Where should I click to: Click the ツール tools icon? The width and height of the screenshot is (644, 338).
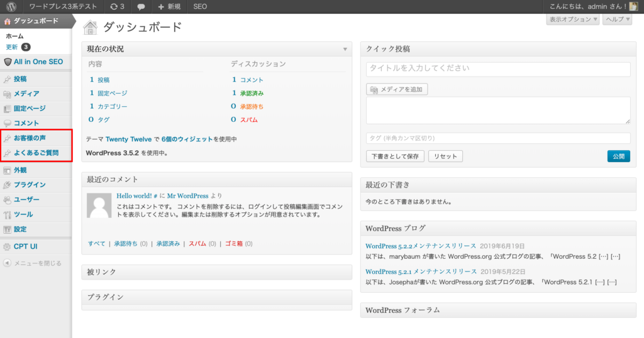pyautogui.click(x=7, y=214)
